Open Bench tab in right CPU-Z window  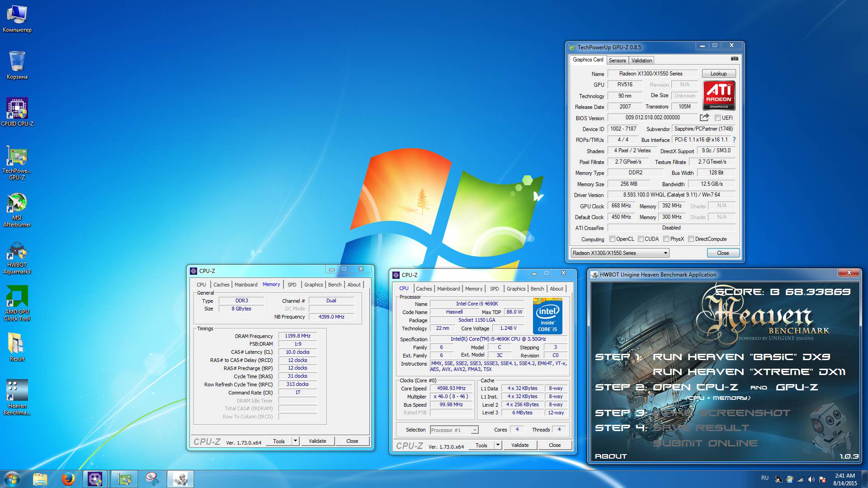tap(538, 289)
